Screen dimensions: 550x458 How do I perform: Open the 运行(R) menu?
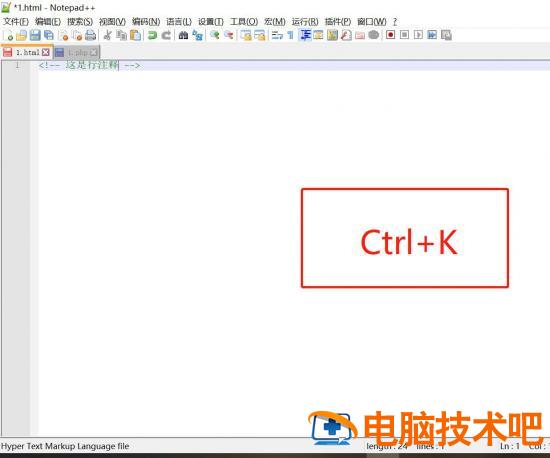pos(305,22)
